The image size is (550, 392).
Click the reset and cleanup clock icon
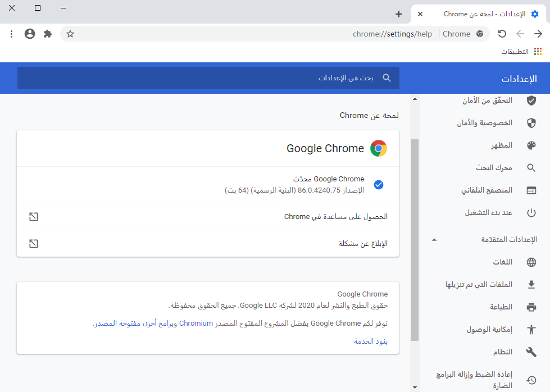point(531,380)
